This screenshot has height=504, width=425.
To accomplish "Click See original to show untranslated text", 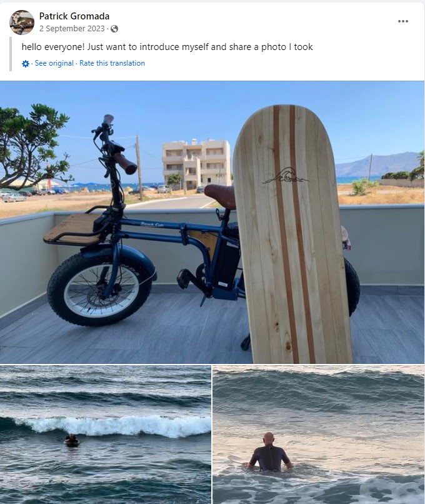I will point(54,63).
